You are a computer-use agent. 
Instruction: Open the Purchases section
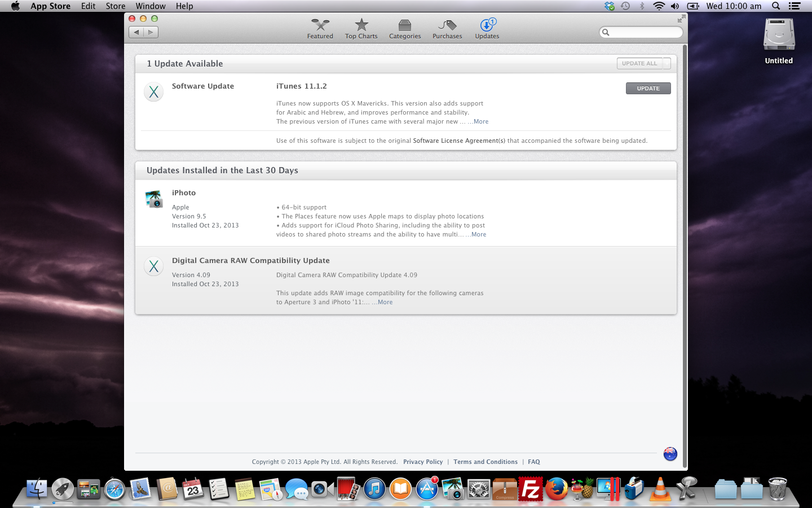click(447, 29)
